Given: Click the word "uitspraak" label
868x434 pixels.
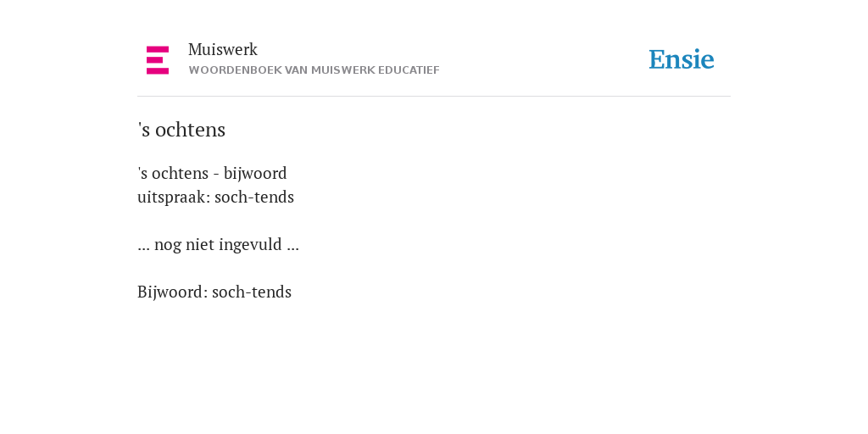Looking at the screenshot, I should 173,197.
